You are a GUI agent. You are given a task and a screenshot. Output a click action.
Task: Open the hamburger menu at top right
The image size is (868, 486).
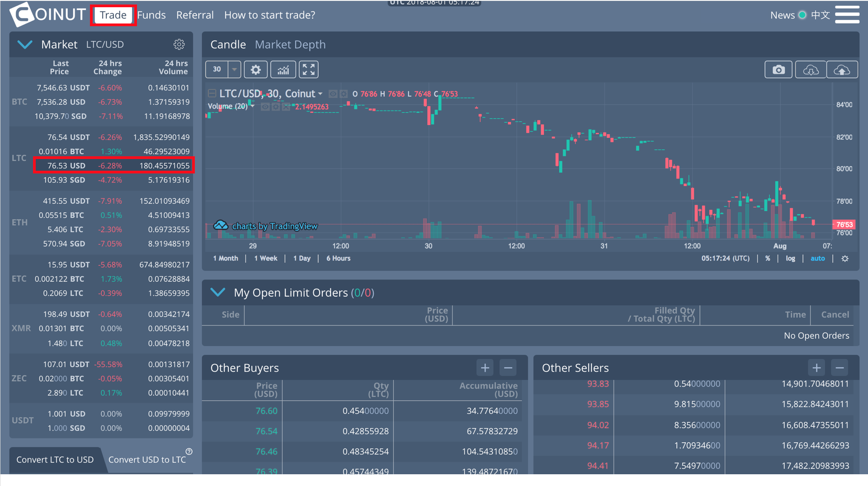(847, 14)
